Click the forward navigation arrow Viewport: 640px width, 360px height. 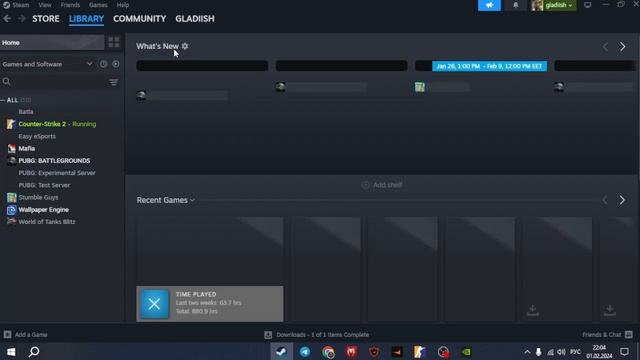22,19
